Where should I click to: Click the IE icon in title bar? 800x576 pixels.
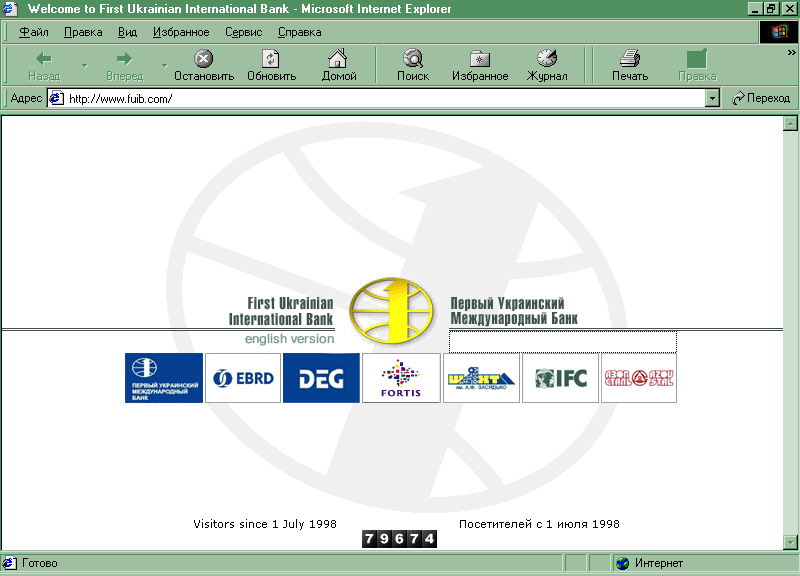tap(10, 9)
